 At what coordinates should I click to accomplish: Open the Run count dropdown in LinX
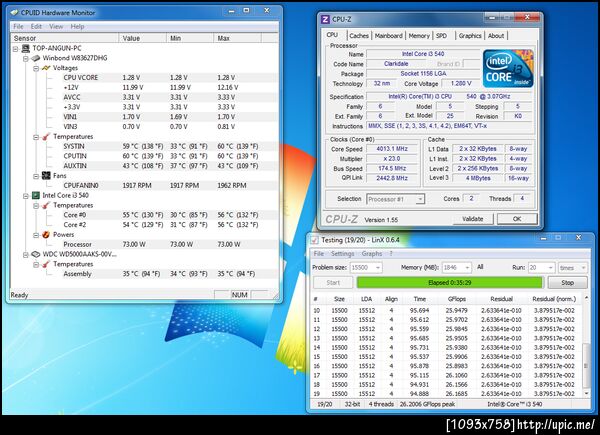coord(550,267)
